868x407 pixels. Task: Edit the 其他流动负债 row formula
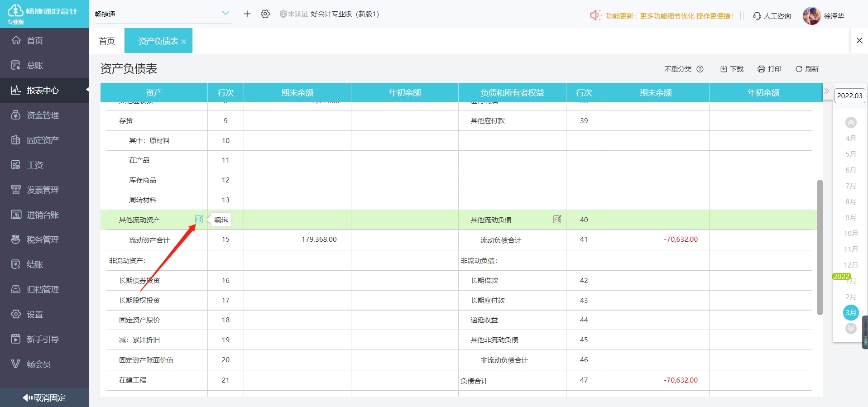(557, 219)
